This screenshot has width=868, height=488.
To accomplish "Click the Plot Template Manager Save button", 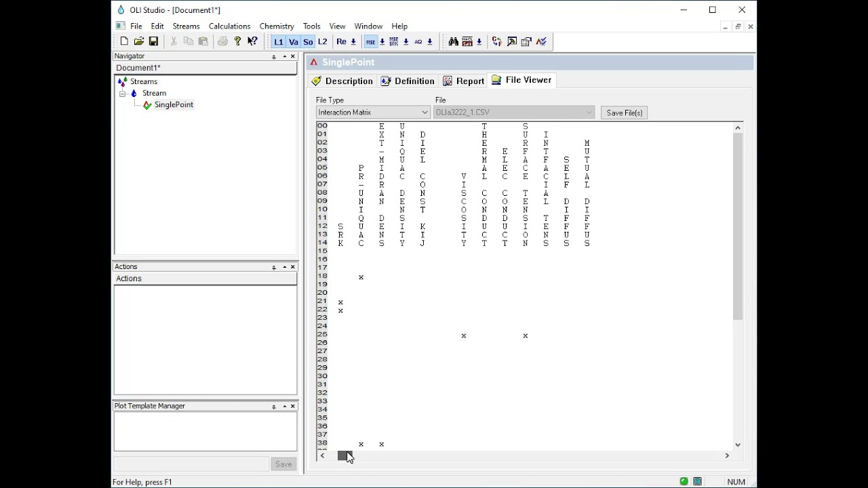I will [283, 464].
